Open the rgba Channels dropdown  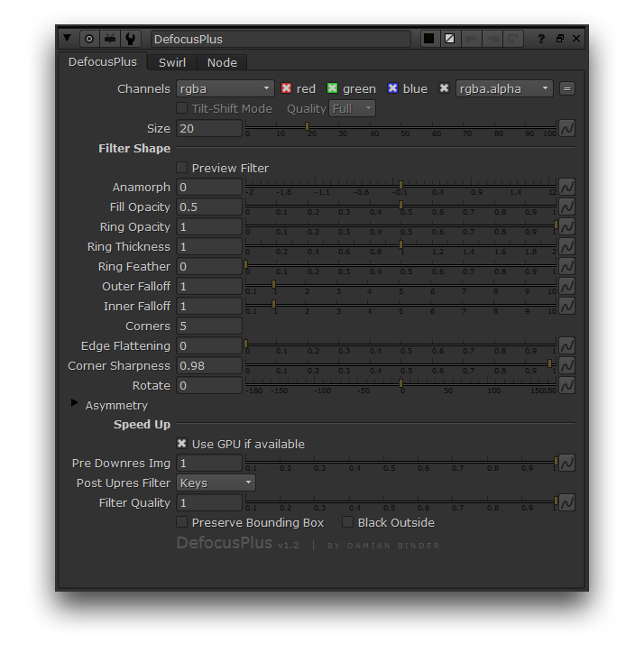pyautogui.click(x=225, y=88)
